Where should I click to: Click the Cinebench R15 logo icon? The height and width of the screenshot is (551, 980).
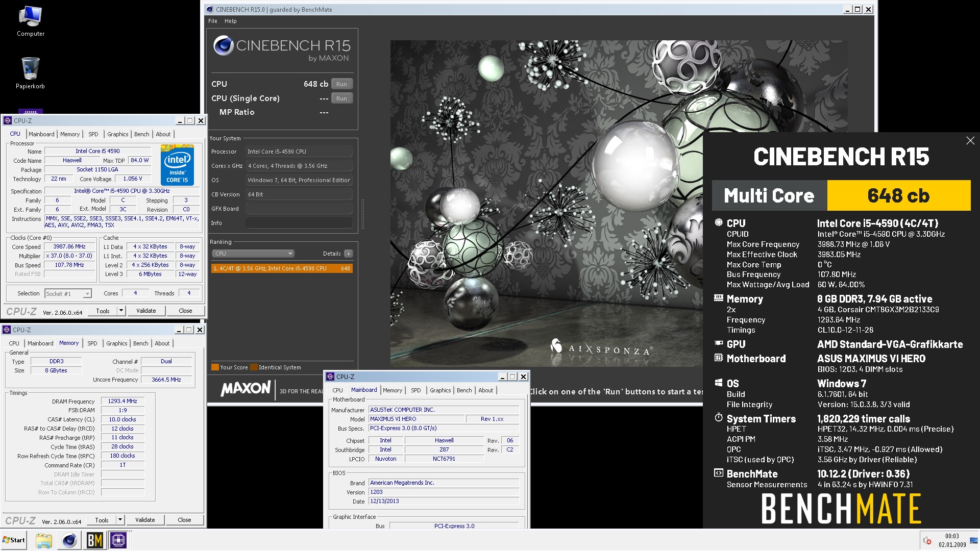[x=224, y=45]
